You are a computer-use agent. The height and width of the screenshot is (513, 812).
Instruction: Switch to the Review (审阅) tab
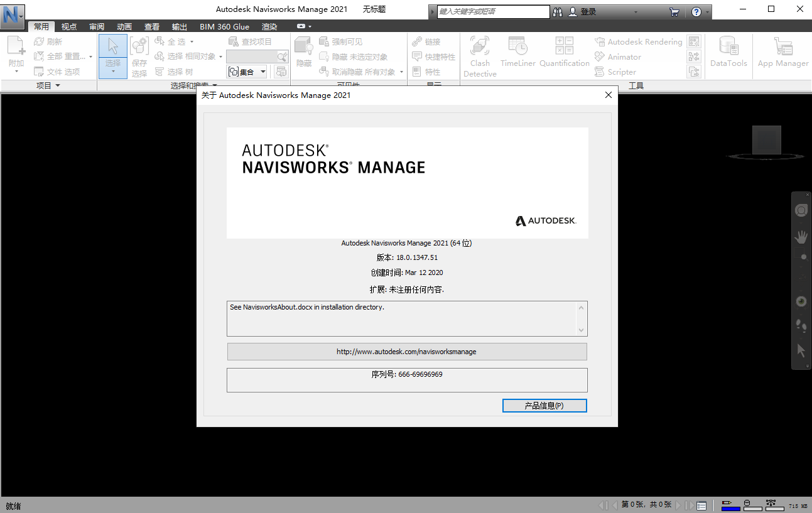pyautogui.click(x=97, y=26)
